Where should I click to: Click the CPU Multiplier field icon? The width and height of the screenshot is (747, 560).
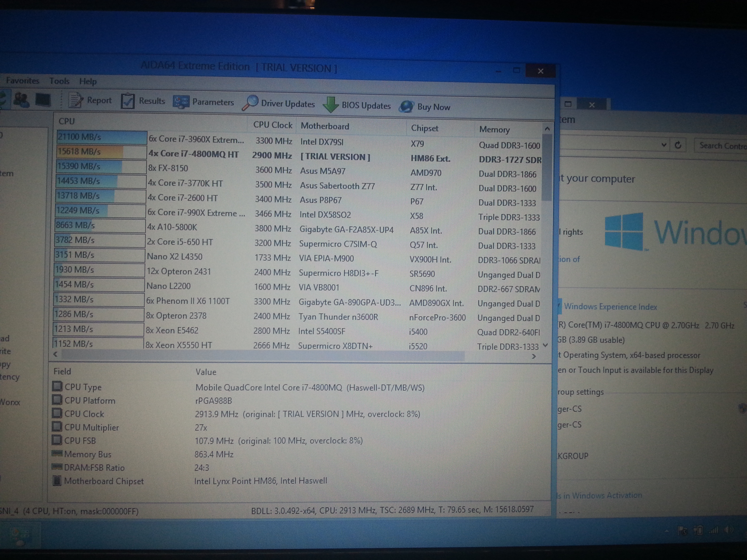[57, 426]
